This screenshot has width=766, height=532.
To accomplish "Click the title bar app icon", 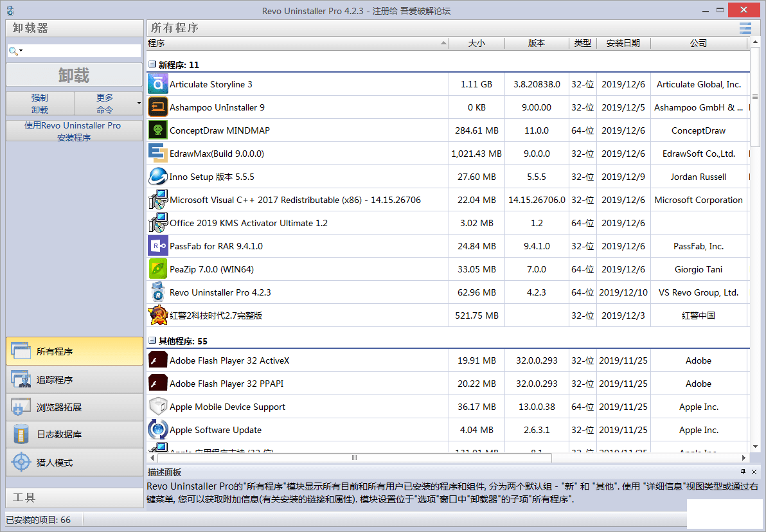I will (x=10, y=11).
